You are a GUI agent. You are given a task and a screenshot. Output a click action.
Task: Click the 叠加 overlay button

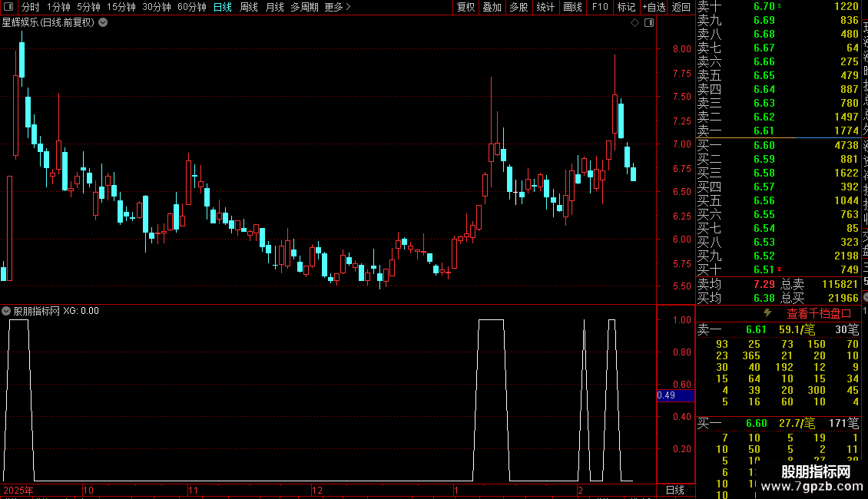tap(492, 7)
